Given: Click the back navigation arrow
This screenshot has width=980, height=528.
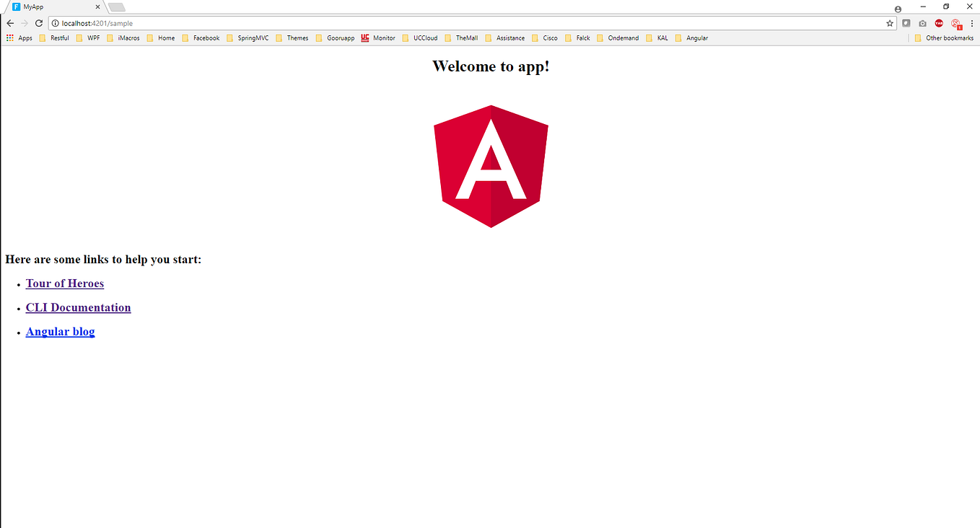Looking at the screenshot, I should [9, 22].
